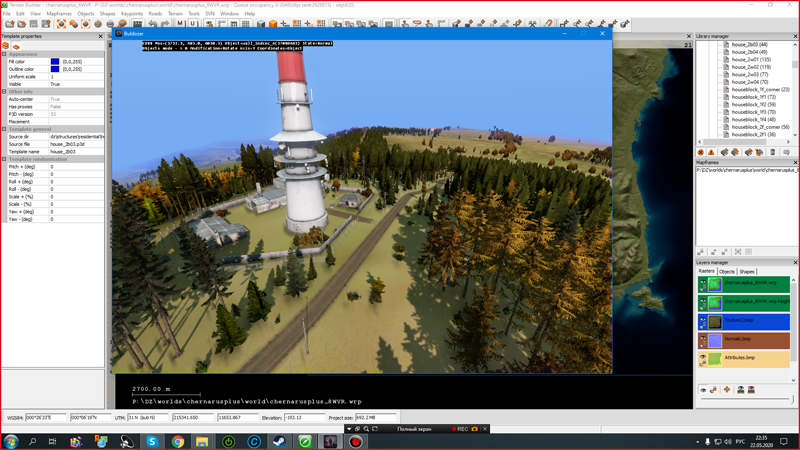Open Skype from the taskbar
This screenshot has width=800, height=450.
tap(152, 441)
